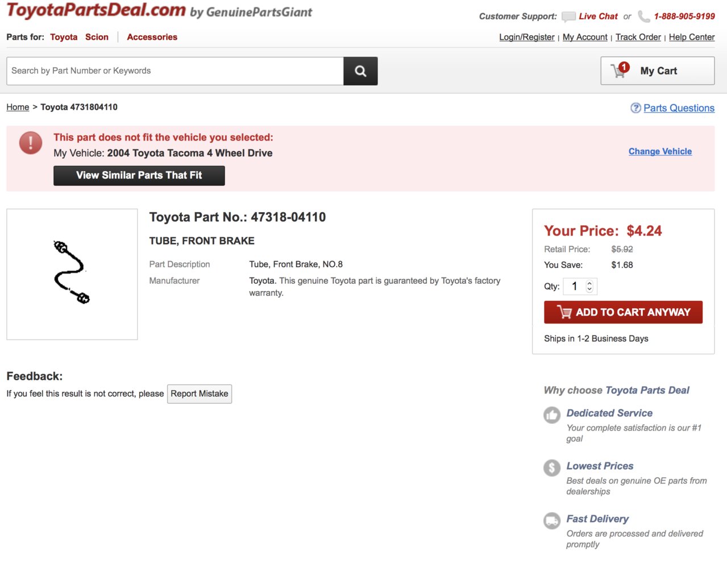Click the phone icon beside support number
Screen dimensions: 727x588
[643, 16]
